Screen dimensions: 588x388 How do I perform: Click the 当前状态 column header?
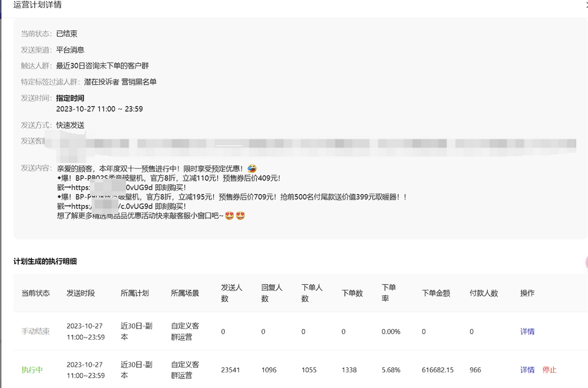coord(36,293)
